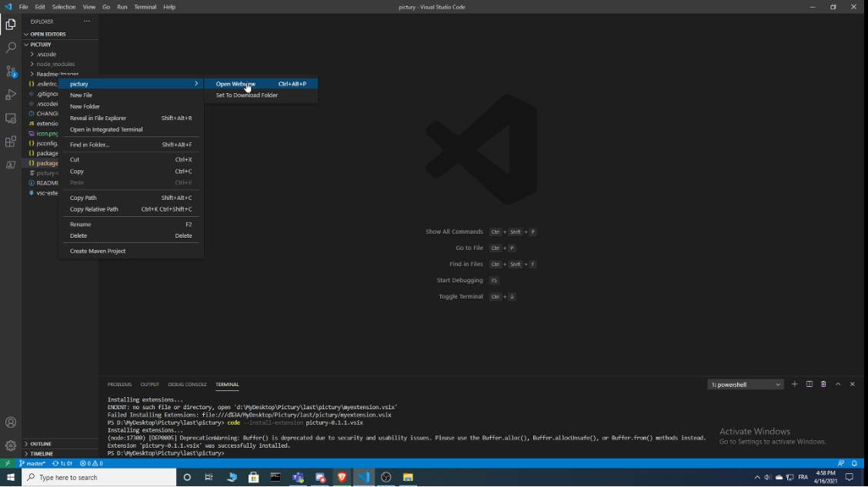Screen dimensions: 868x487
Task: Open Task View on taskbar
Action: [209, 477]
